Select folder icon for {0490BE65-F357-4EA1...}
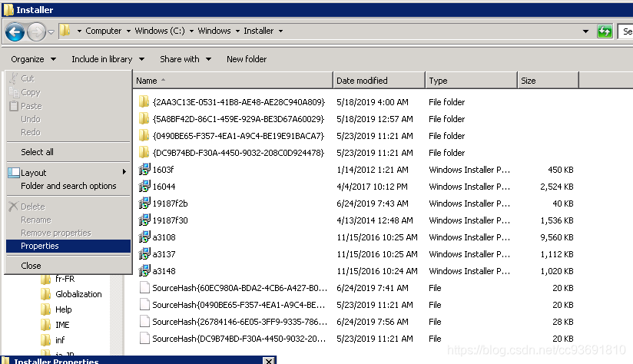This screenshot has height=364, width=633. point(144,136)
